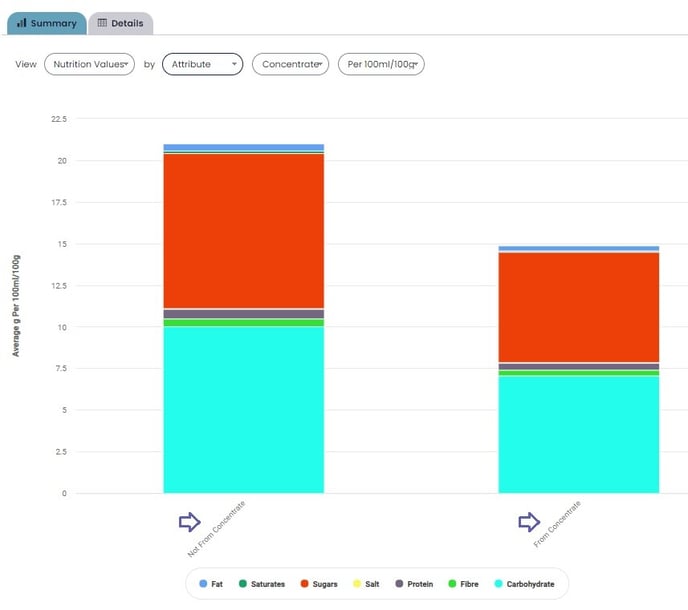Toggle the Fat series in legend
The width and height of the screenshot is (688, 610).
210,583
